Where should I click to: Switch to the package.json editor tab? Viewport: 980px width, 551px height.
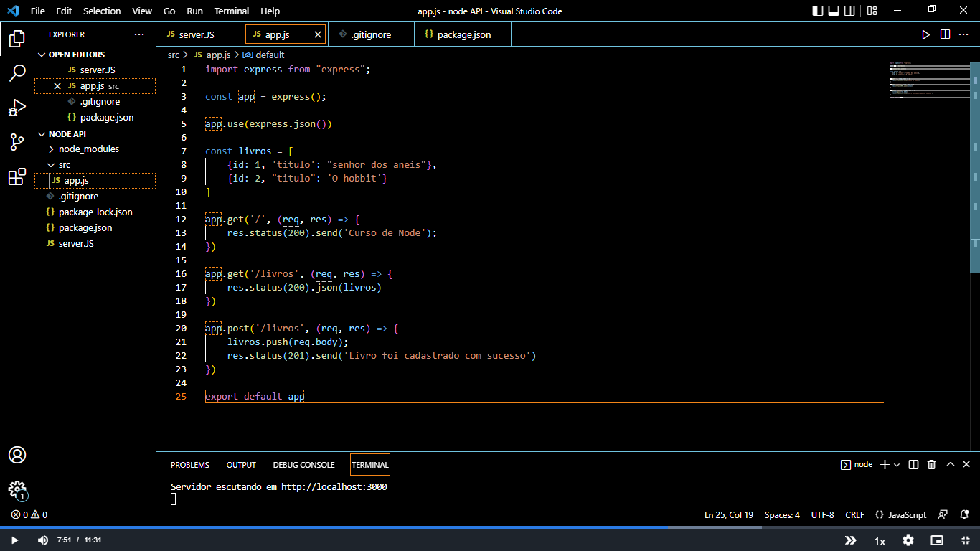click(463, 34)
